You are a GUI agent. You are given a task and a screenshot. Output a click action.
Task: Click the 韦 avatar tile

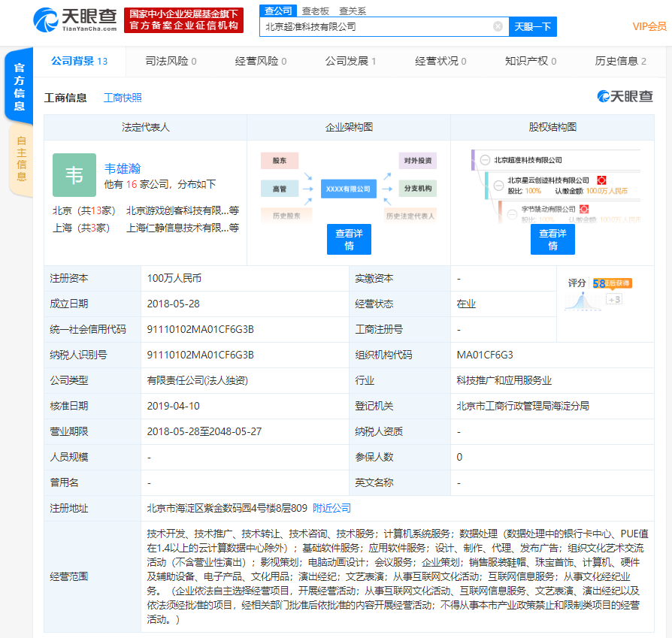tap(74, 175)
